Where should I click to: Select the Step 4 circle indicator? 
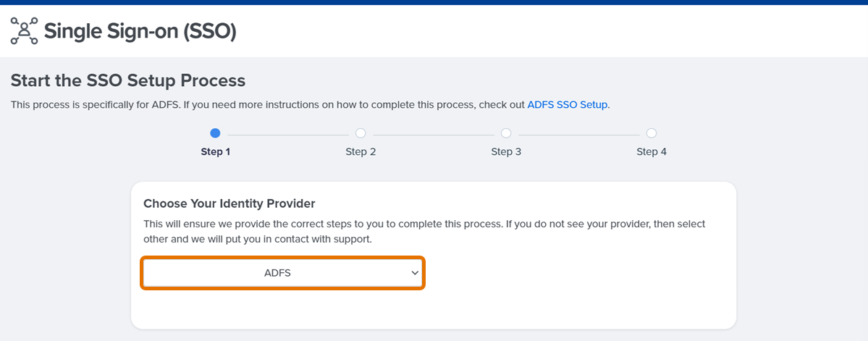[x=652, y=133]
